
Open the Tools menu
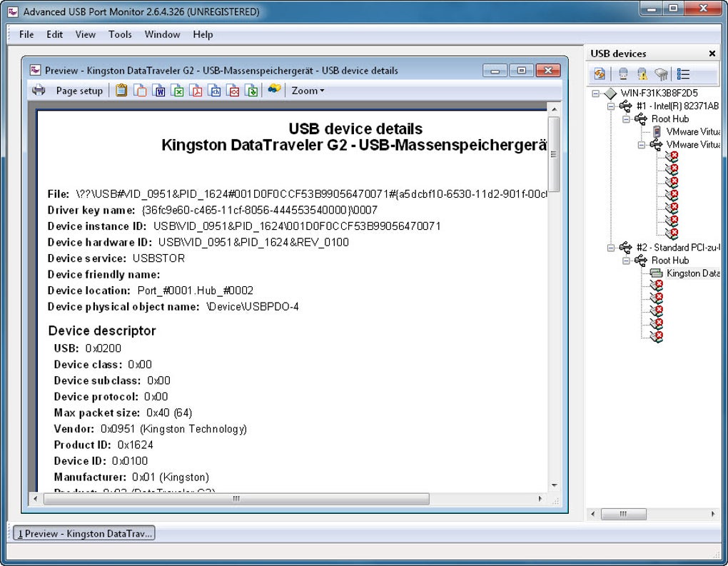(120, 34)
